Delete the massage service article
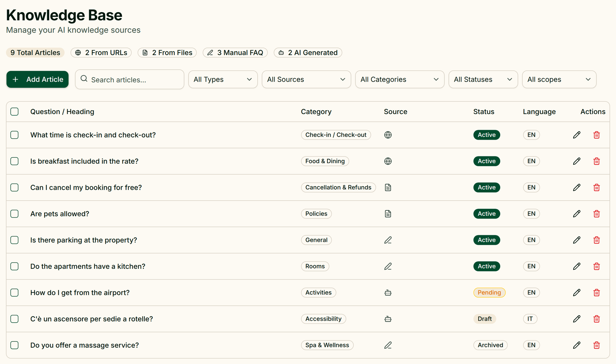The height and width of the screenshot is (364, 616). (596, 345)
